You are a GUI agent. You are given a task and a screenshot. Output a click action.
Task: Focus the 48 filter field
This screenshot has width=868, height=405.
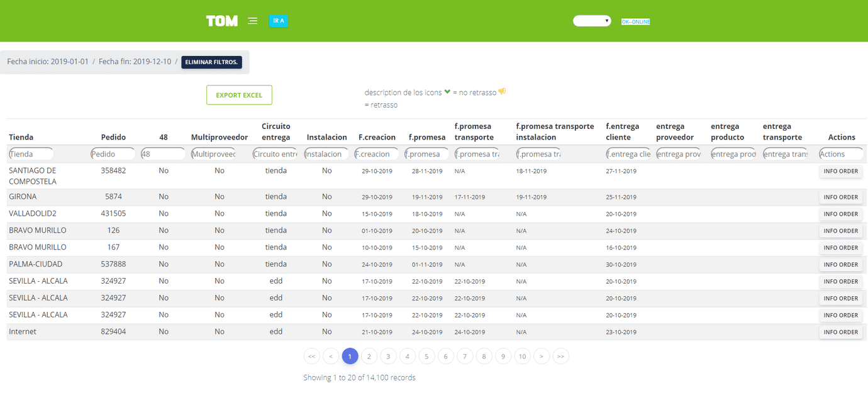pyautogui.click(x=164, y=154)
